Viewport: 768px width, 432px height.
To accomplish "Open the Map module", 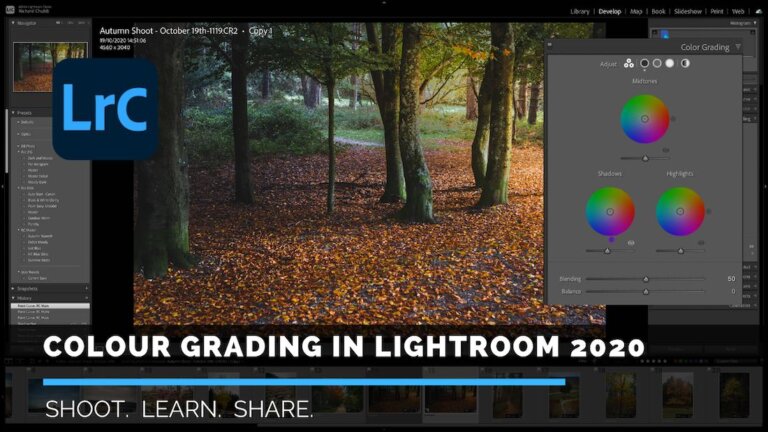I will coord(636,11).
